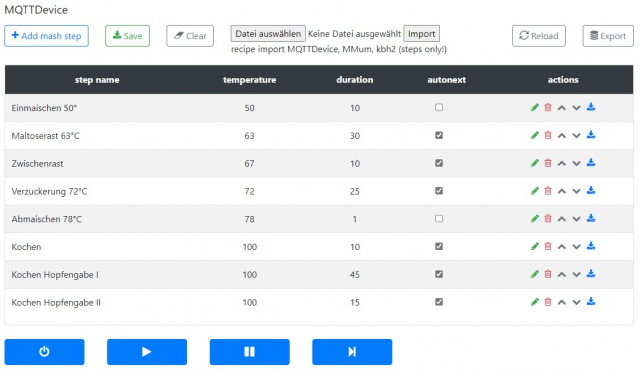Enable autonext for Einmaischen 50°

pos(439,107)
